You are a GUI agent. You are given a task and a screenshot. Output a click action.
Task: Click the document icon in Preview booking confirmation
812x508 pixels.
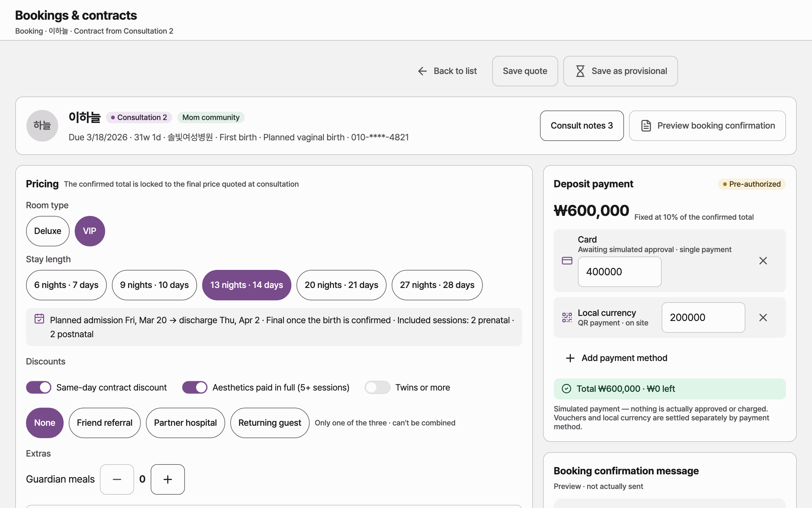click(x=646, y=126)
